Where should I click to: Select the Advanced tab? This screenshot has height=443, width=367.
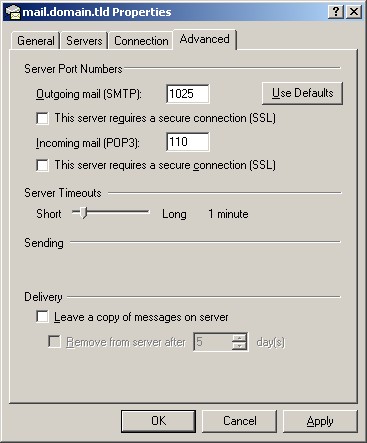tap(205, 39)
